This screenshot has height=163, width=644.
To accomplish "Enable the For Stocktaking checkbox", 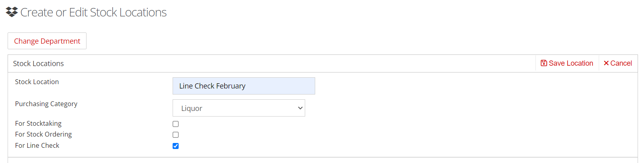I will pyautogui.click(x=175, y=124).
